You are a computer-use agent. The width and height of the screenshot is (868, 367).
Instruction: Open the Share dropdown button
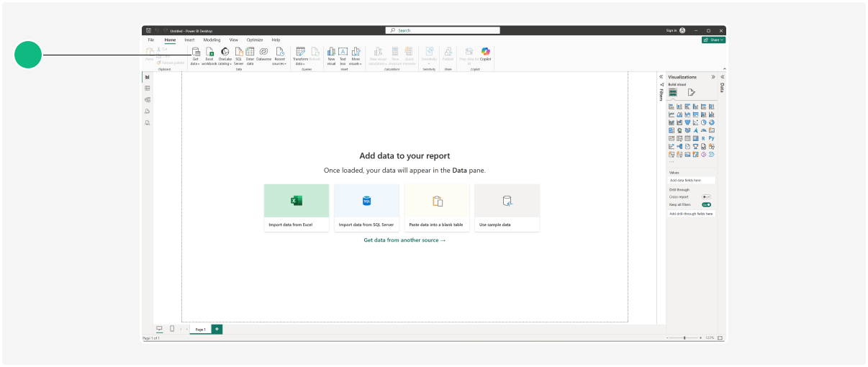[713, 40]
